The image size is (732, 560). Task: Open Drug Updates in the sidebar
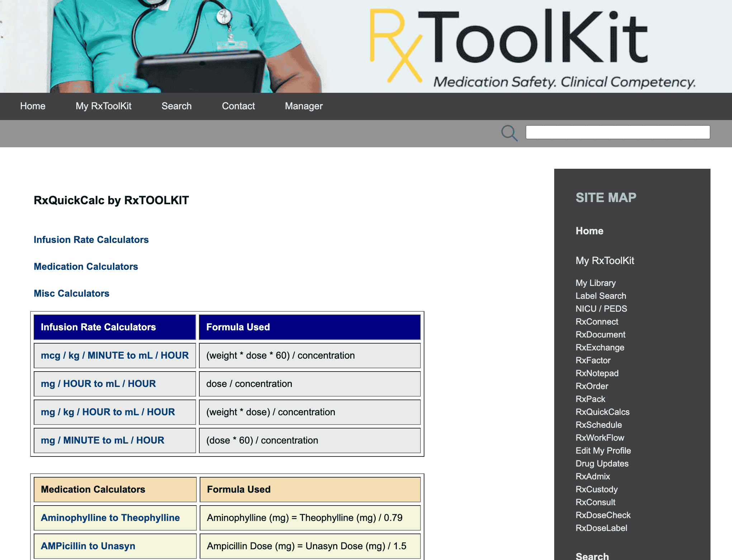602,464
